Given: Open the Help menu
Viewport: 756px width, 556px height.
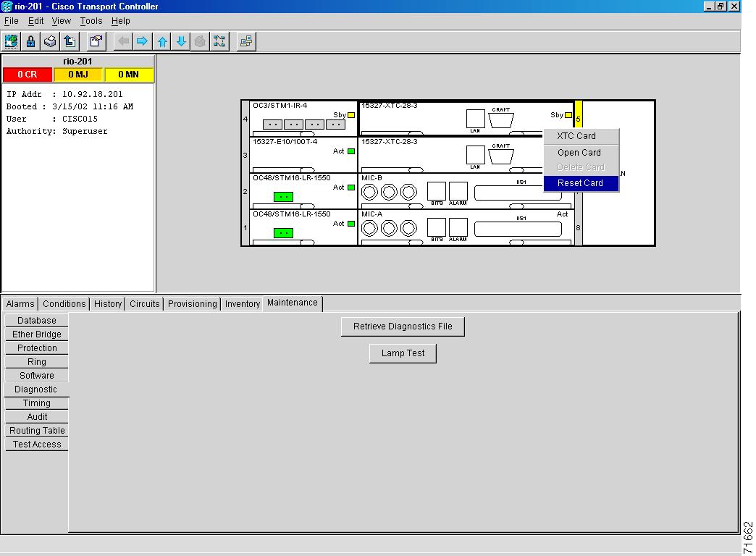Looking at the screenshot, I should pyautogui.click(x=120, y=21).
